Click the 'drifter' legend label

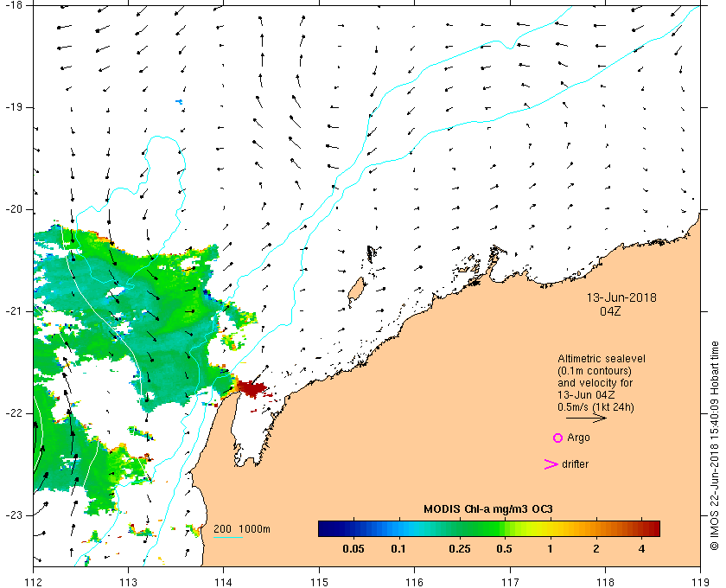[x=575, y=464]
